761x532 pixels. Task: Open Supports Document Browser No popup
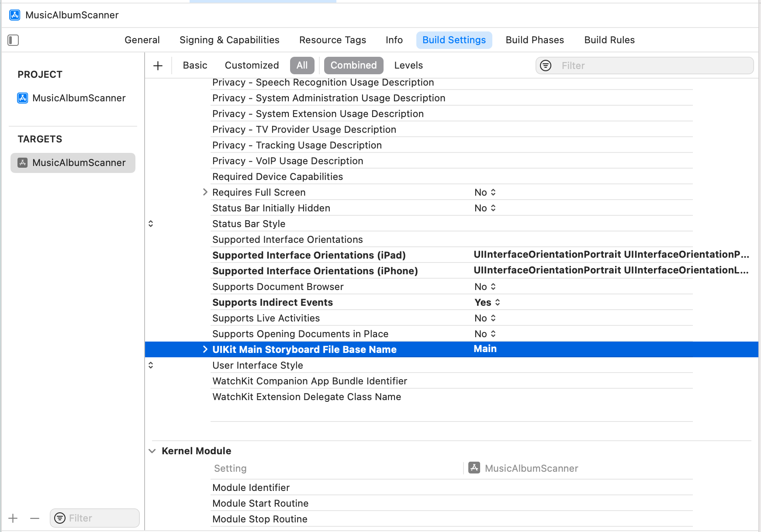pos(485,287)
